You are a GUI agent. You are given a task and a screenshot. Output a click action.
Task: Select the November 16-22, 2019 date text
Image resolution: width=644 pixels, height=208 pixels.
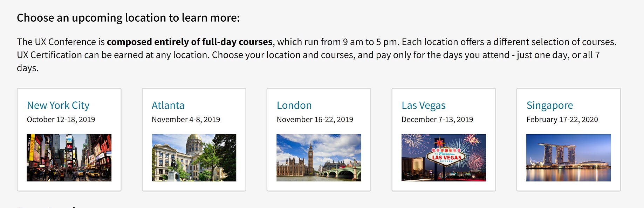point(315,119)
